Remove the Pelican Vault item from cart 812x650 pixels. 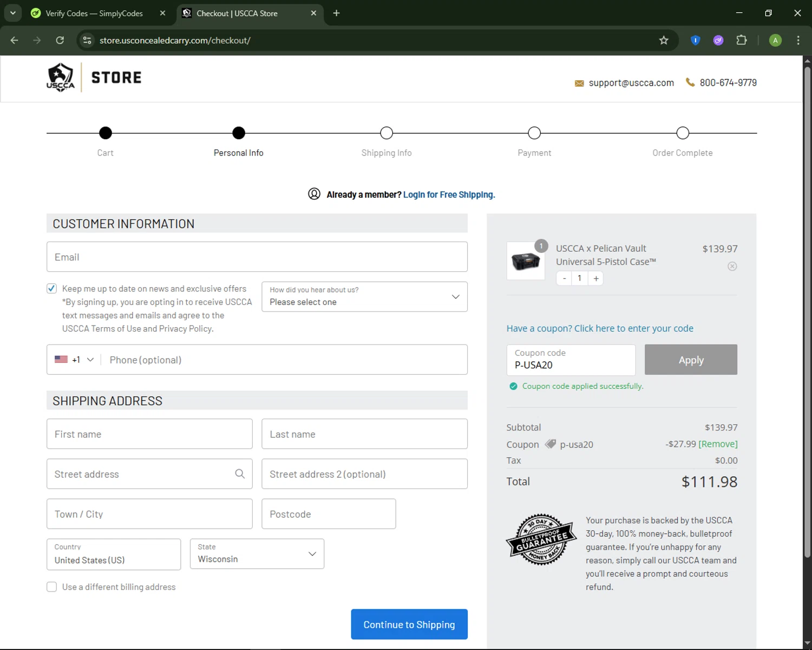(732, 266)
